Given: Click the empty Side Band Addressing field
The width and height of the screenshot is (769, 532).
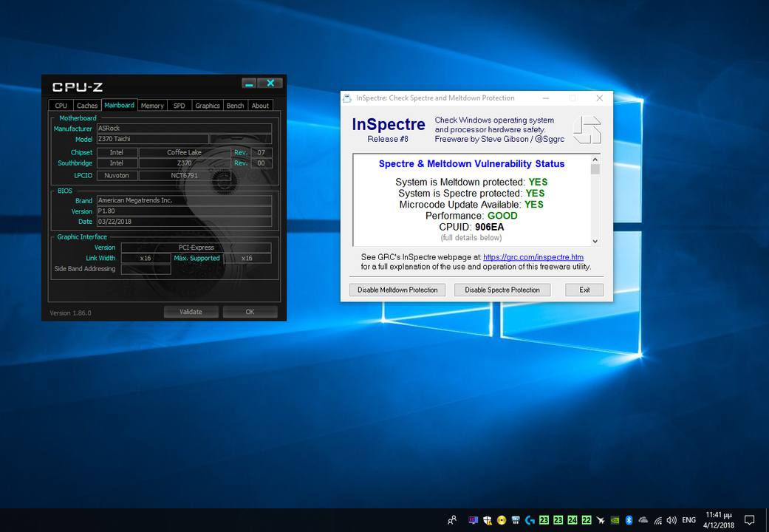Looking at the screenshot, I should [146, 269].
